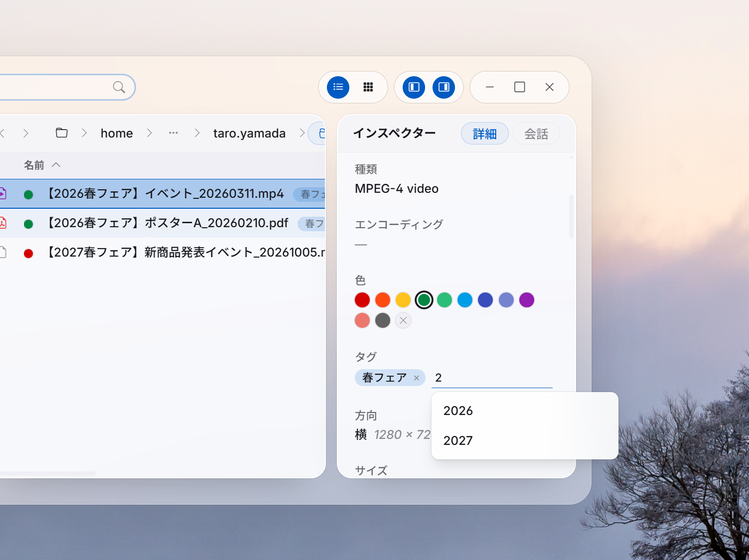Image resolution: width=749 pixels, height=560 pixels.
Task: Open the 会話 tab in inspector
Action: pyautogui.click(x=536, y=134)
